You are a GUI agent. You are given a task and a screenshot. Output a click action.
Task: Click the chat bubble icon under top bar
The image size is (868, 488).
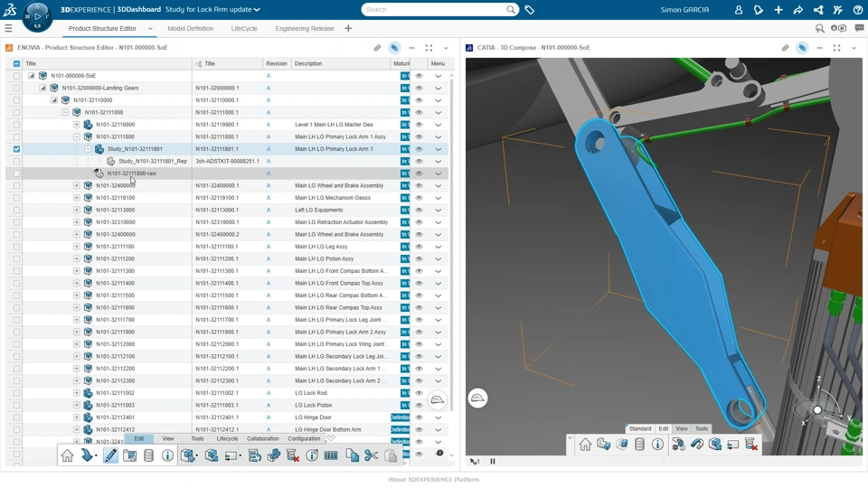tap(859, 28)
